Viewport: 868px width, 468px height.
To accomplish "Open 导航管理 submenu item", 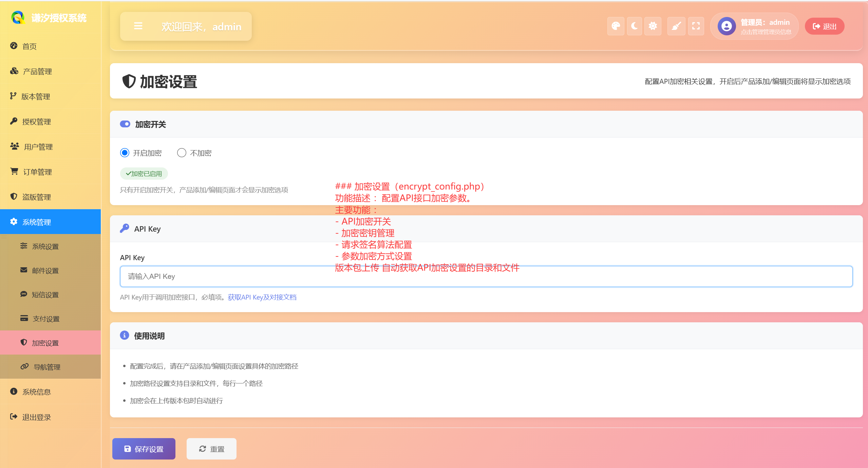I will (x=50, y=367).
